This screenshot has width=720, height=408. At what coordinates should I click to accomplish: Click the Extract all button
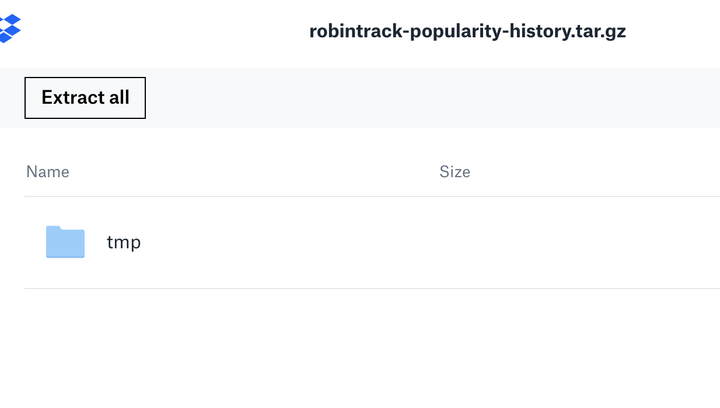[x=85, y=98]
